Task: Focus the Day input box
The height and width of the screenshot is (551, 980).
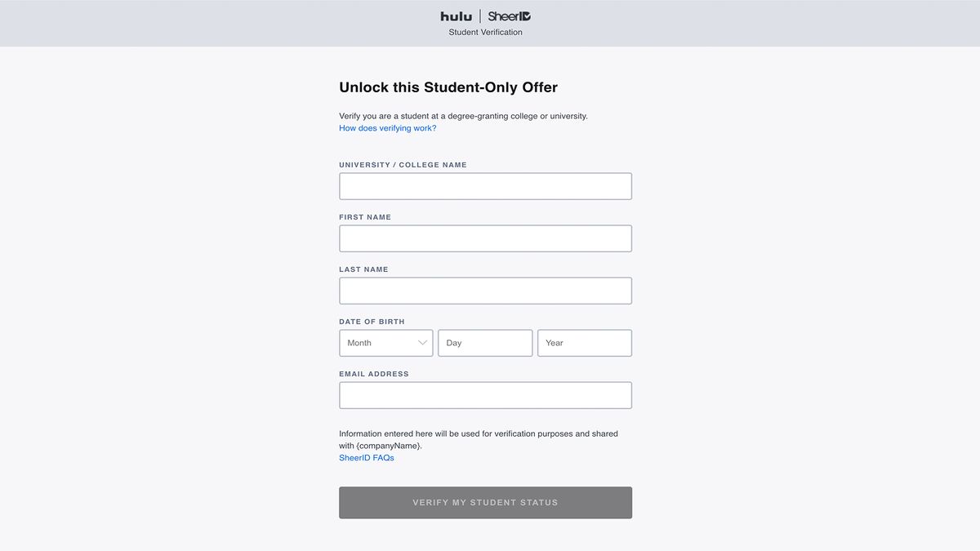Action: click(485, 343)
